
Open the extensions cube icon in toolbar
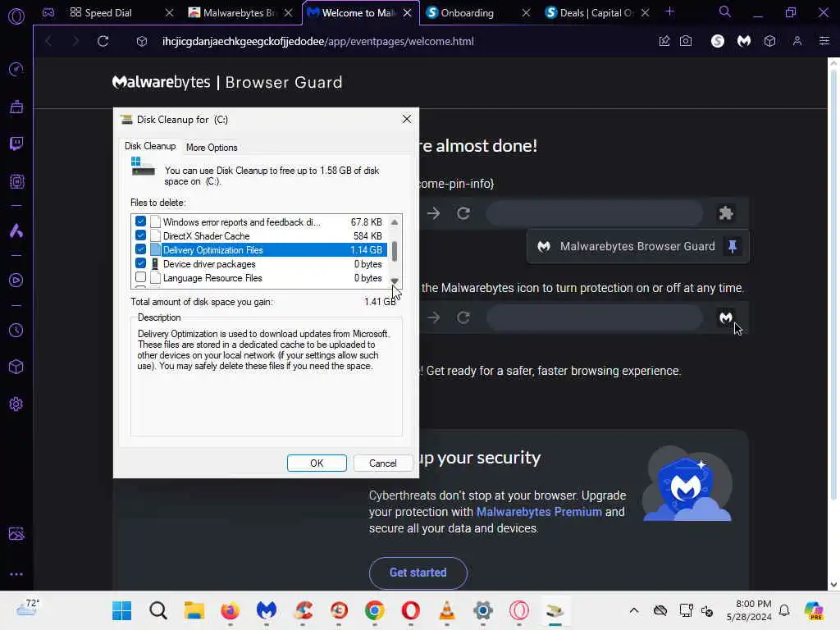(769, 41)
